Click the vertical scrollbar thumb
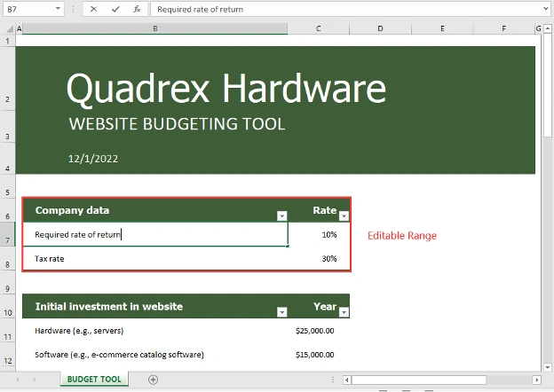This screenshot has height=392, width=554. tap(548, 85)
